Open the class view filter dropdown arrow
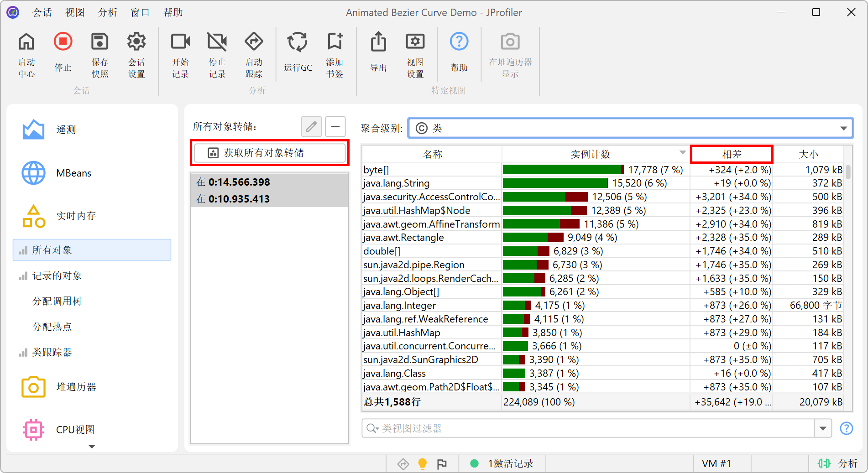The image size is (868, 473). [x=823, y=428]
